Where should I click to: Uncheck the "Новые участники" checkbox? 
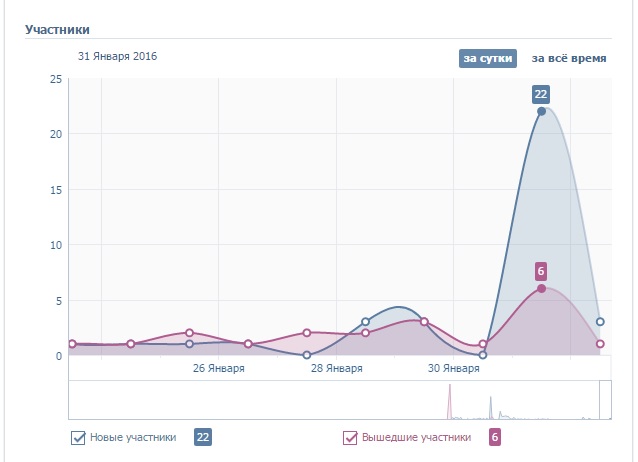78,437
